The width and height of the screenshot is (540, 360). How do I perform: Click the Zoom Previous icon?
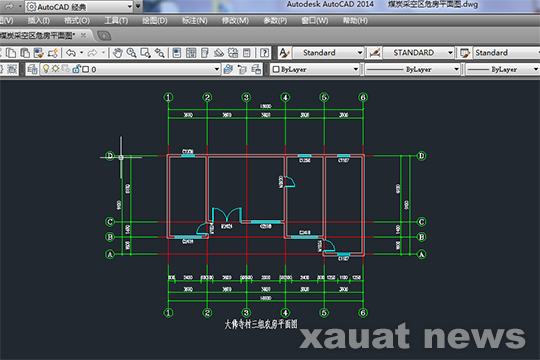(159, 53)
